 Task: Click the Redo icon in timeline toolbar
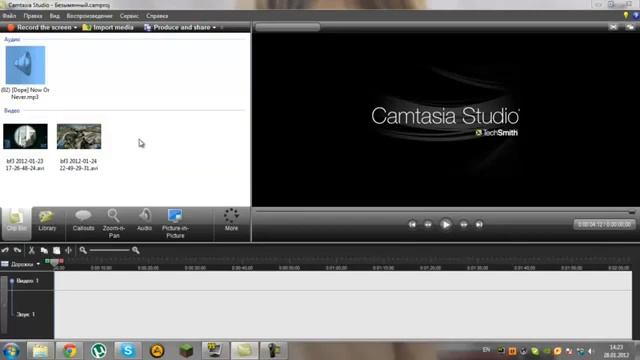(x=18, y=250)
